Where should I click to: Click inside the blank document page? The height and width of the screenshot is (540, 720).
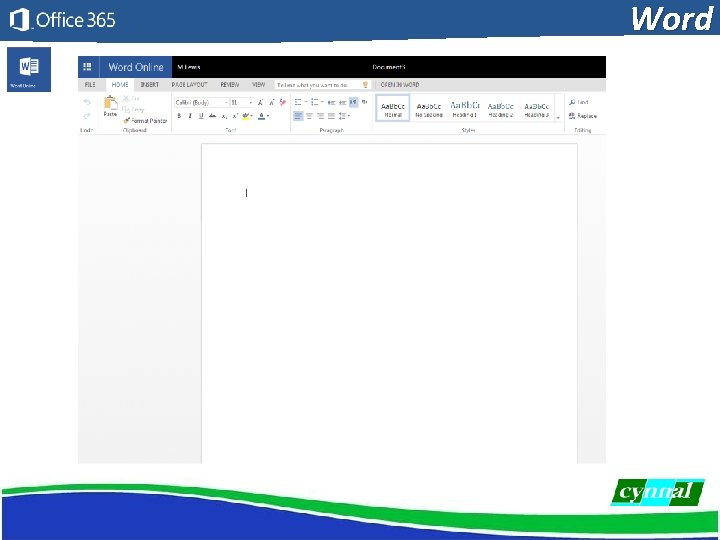tap(389, 303)
